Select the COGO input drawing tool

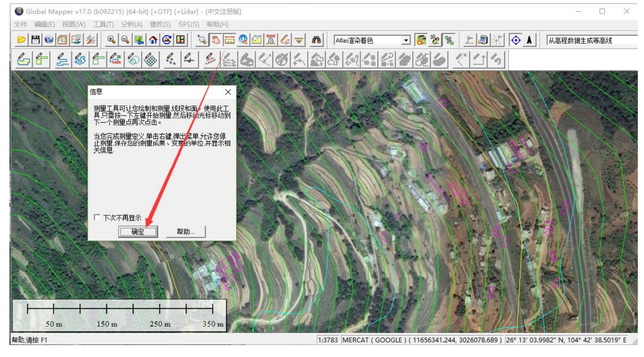115,60
